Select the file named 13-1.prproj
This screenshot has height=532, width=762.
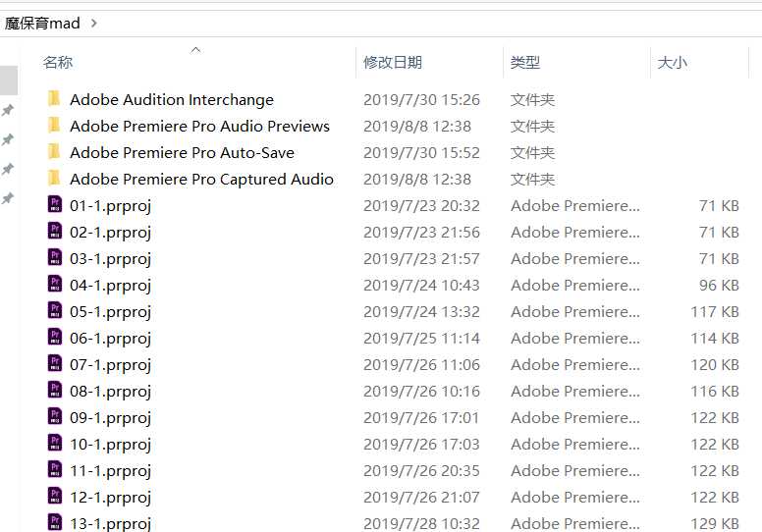(110, 524)
